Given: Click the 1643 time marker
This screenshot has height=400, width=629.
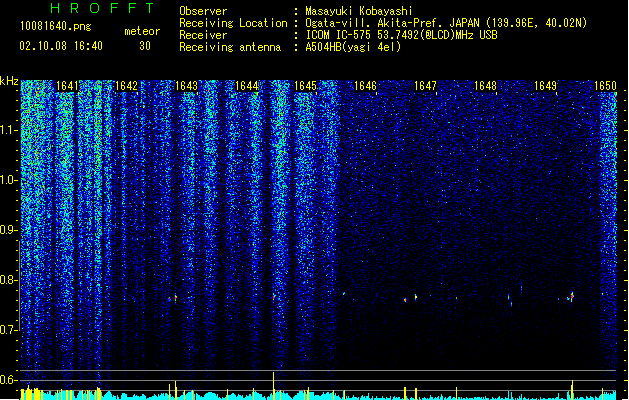Looking at the screenshot, I should tap(187, 86).
